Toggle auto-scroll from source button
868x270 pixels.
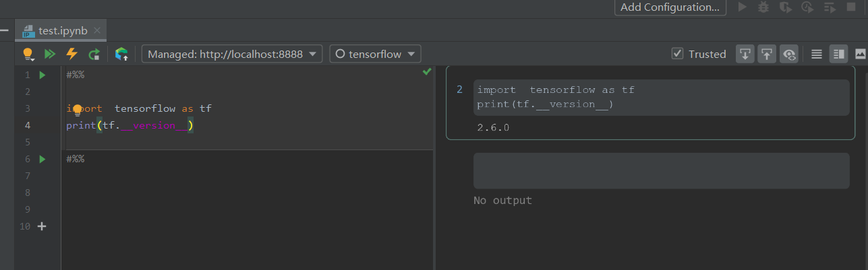745,54
